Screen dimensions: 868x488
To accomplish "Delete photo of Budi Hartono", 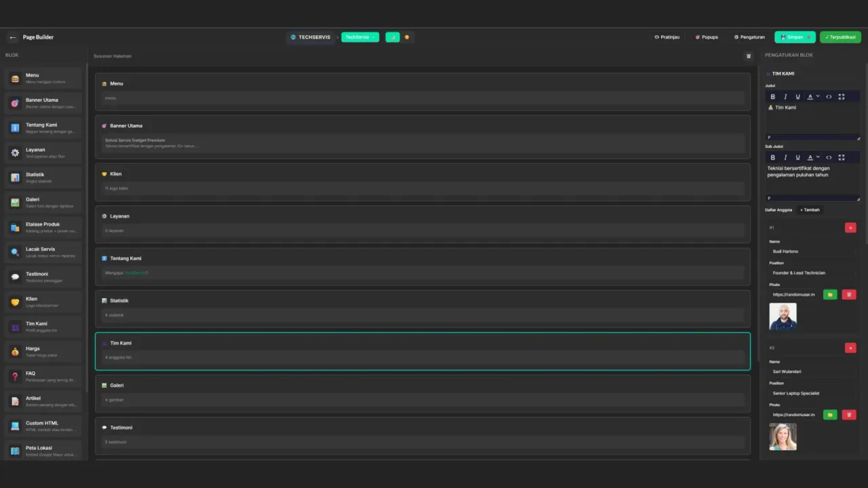I will click(849, 294).
